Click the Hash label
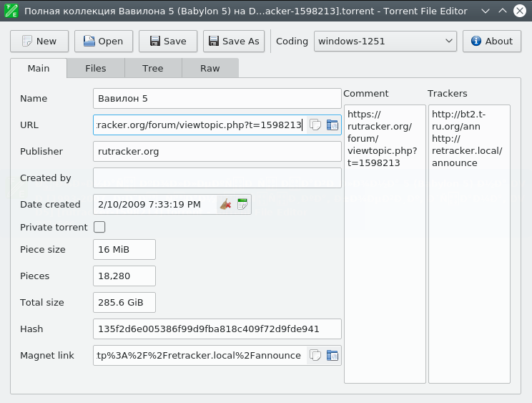The image size is (532, 403). tap(31, 329)
